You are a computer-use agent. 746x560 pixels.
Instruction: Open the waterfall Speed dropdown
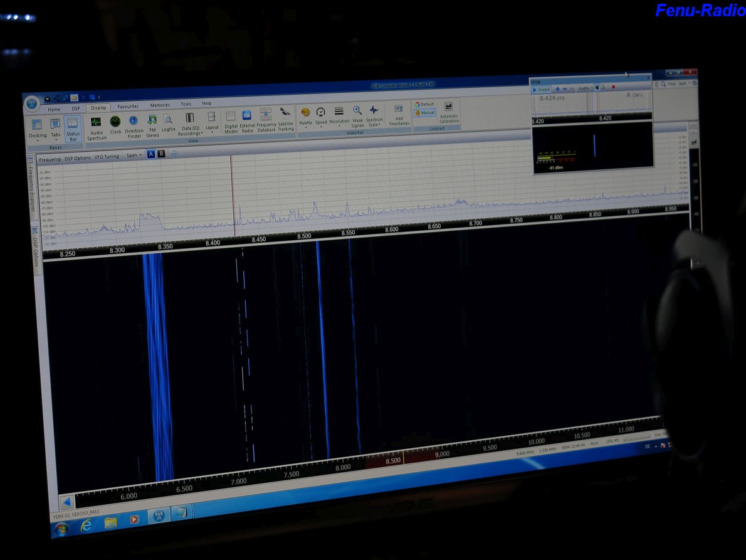[321, 117]
